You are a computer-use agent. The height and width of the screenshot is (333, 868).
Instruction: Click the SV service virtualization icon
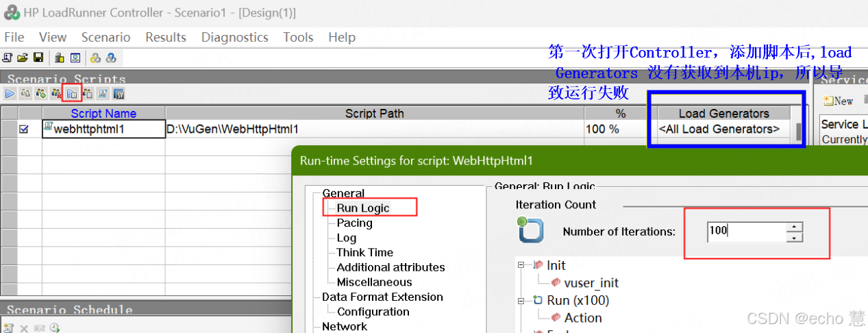119,94
